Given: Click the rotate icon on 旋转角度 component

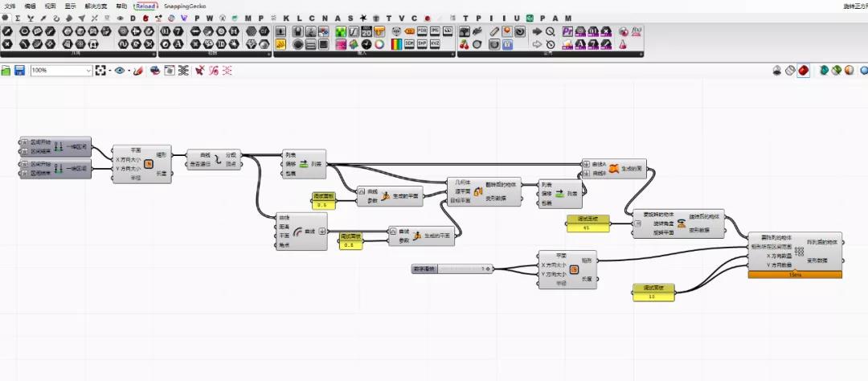Looking at the screenshot, I should pos(681,223).
